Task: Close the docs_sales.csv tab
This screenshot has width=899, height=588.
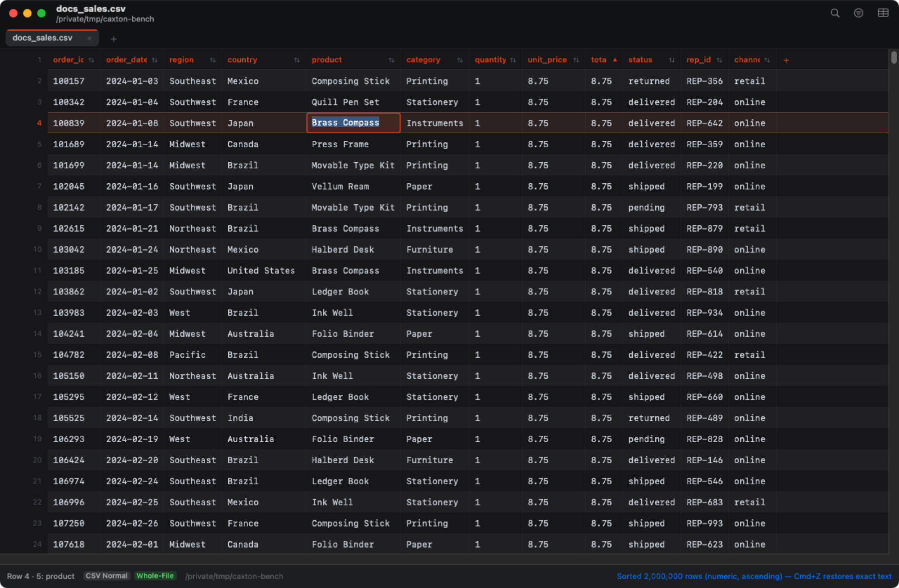Action: (89, 38)
